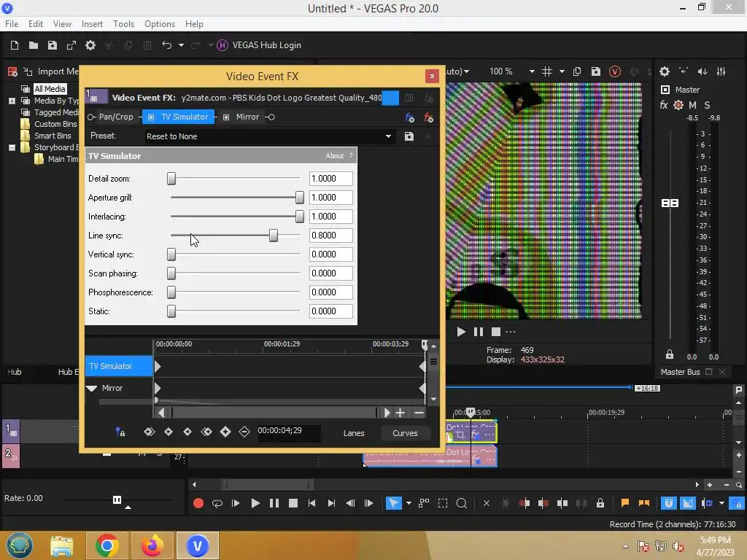The height and width of the screenshot is (560, 747).
Task: Click the Sync Cursor lock icon in keyframe toolbar
Action: pos(120,432)
